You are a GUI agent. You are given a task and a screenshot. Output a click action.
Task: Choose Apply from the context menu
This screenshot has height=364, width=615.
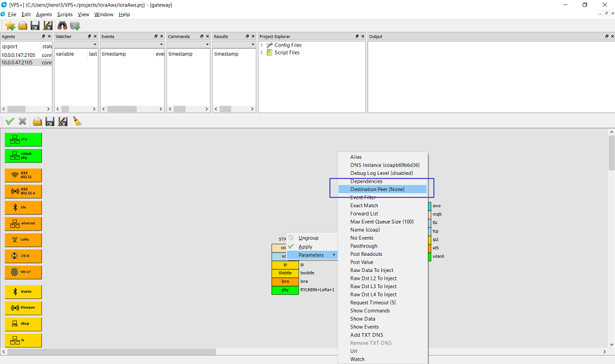(305, 247)
